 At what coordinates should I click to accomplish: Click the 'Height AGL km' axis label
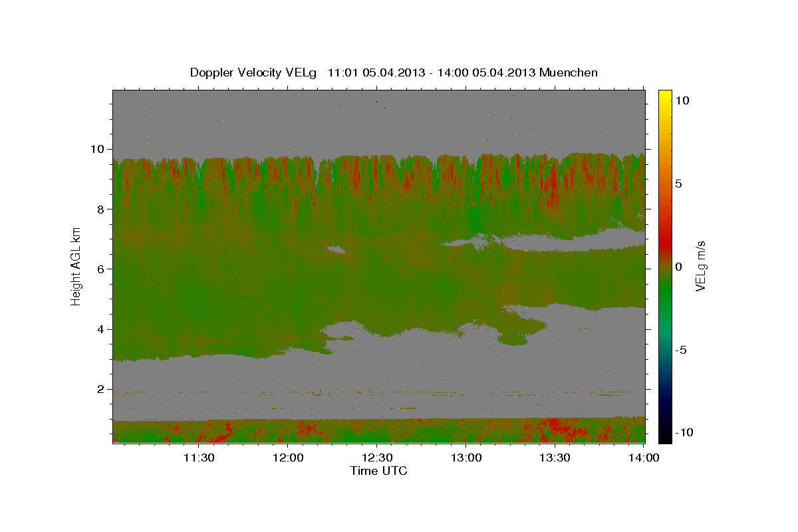pyautogui.click(x=76, y=266)
